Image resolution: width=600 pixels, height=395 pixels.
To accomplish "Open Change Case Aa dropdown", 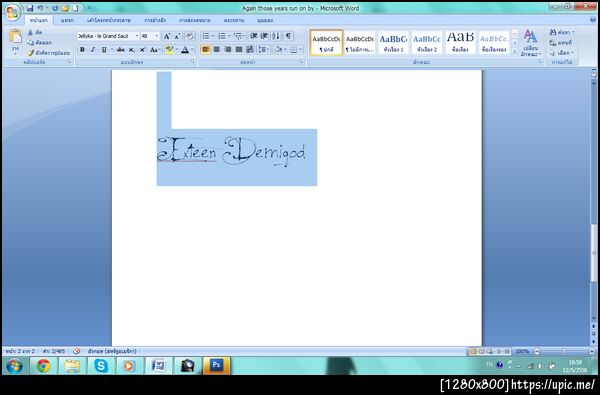I will click(155, 50).
